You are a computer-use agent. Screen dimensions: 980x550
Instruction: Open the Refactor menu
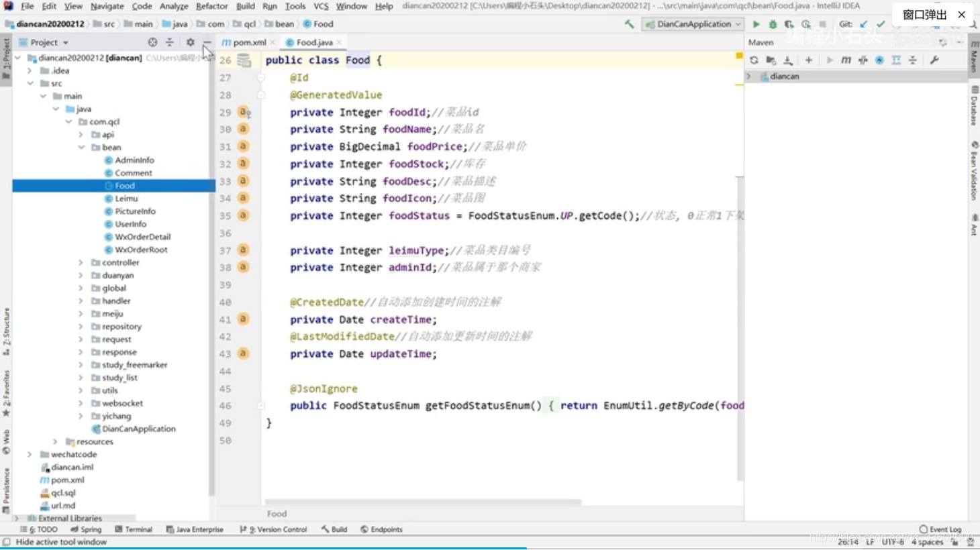pyautogui.click(x=211, y=6)
